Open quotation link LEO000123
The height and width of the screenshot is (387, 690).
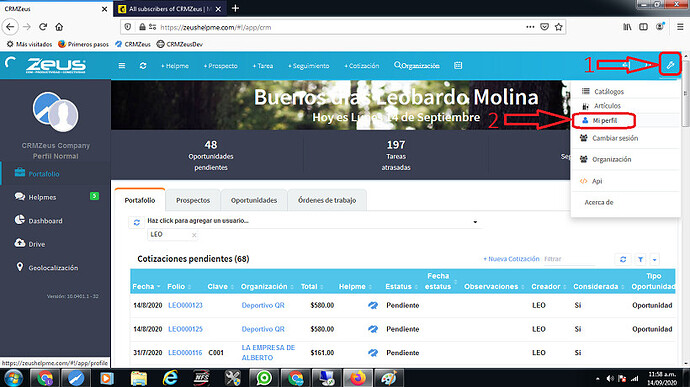tap(185, 305)
